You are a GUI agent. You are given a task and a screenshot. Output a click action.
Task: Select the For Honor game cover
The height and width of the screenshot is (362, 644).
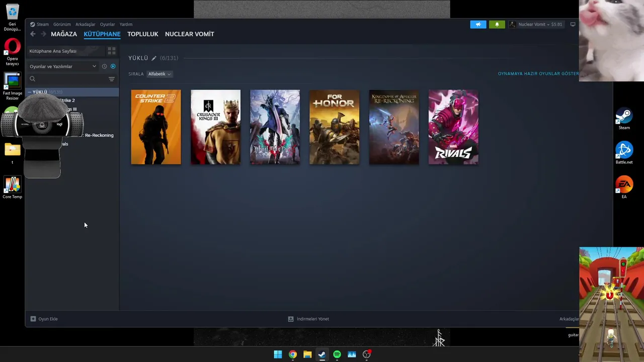[x=335, y=127]
